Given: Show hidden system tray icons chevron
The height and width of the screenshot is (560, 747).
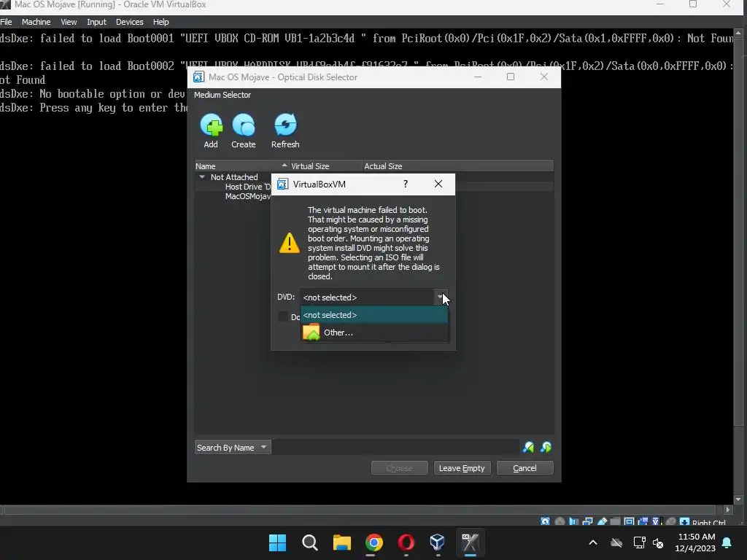Looking at the screenshot, I should [593, 542].
